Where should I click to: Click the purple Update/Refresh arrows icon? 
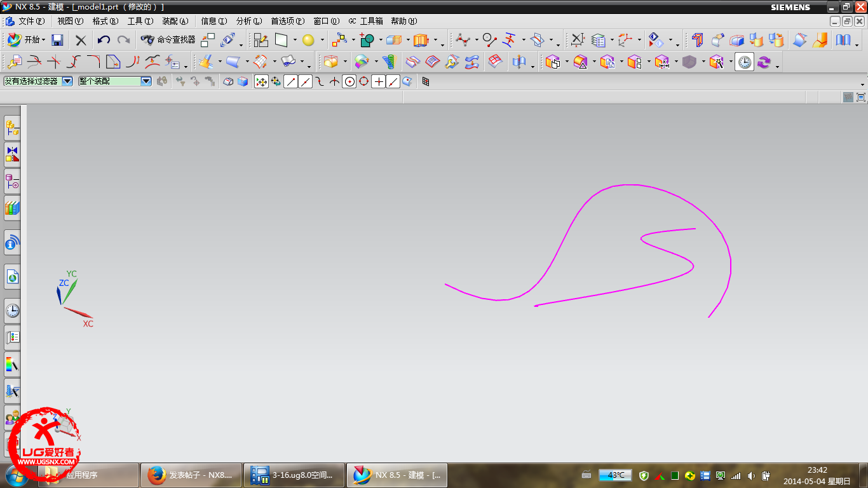click(764, 62)
